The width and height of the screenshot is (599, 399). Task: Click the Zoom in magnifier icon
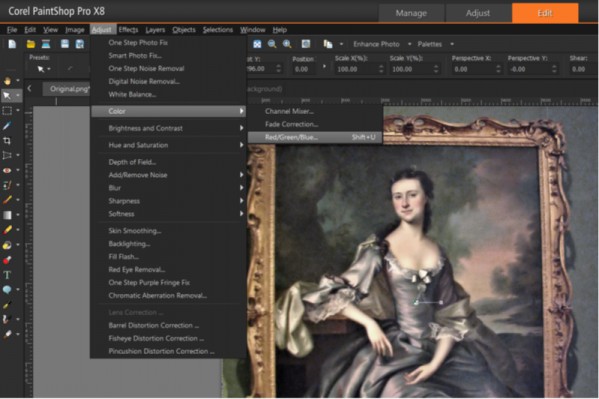pyautogui.click(x=287, y=44)
